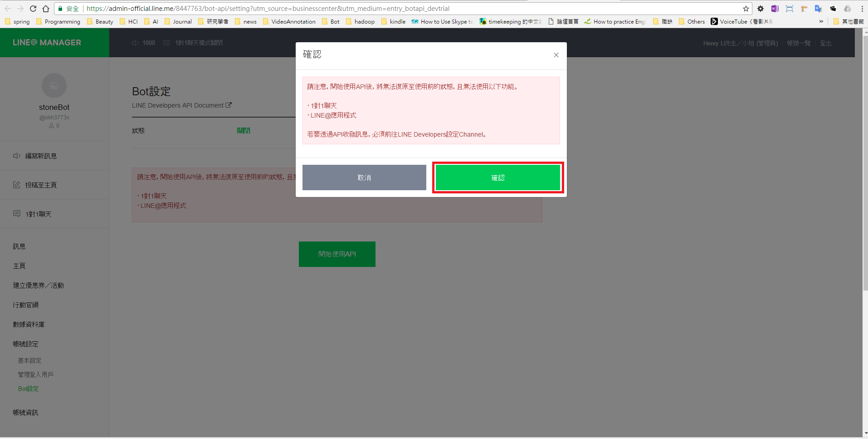The width and height of the screenshot is (868, 439).
Task: Open the hadoop bookmark folder
Action: pyautogui.click(x=360, y=21)
